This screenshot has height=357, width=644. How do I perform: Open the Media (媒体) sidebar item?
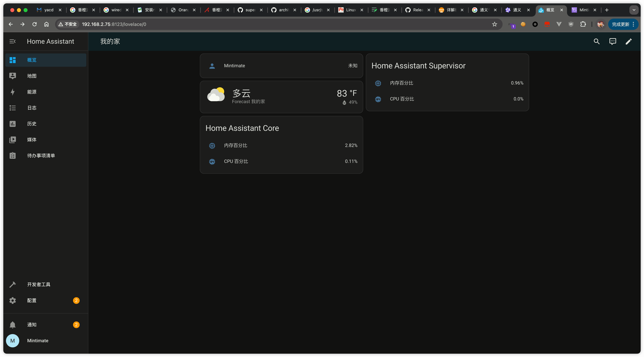point(32,140)
